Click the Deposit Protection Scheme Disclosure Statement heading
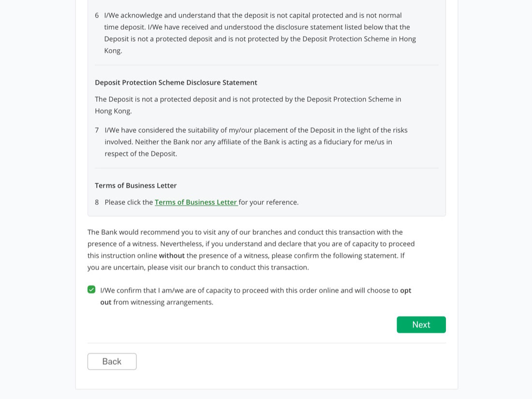This screenshot has height=399, width=532. pyautogui.click(x=176, y=83)
